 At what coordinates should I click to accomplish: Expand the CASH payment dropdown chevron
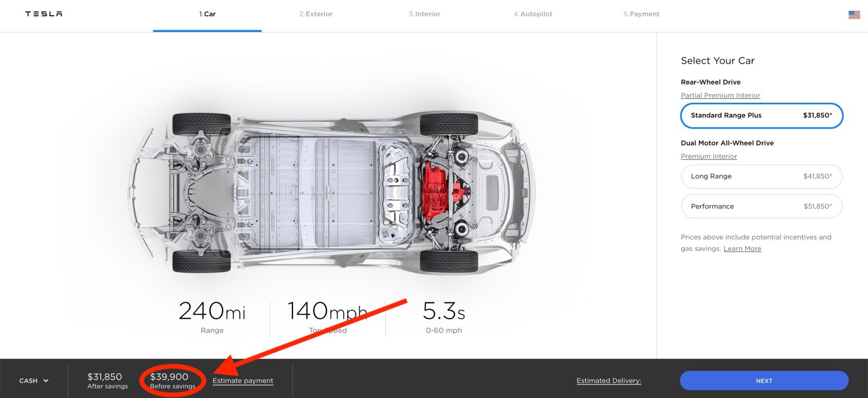pyautogui.click(x=46, y=381)
